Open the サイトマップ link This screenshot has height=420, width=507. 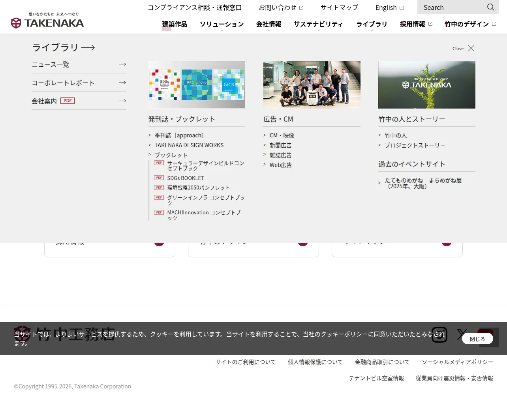click(339, 7)
